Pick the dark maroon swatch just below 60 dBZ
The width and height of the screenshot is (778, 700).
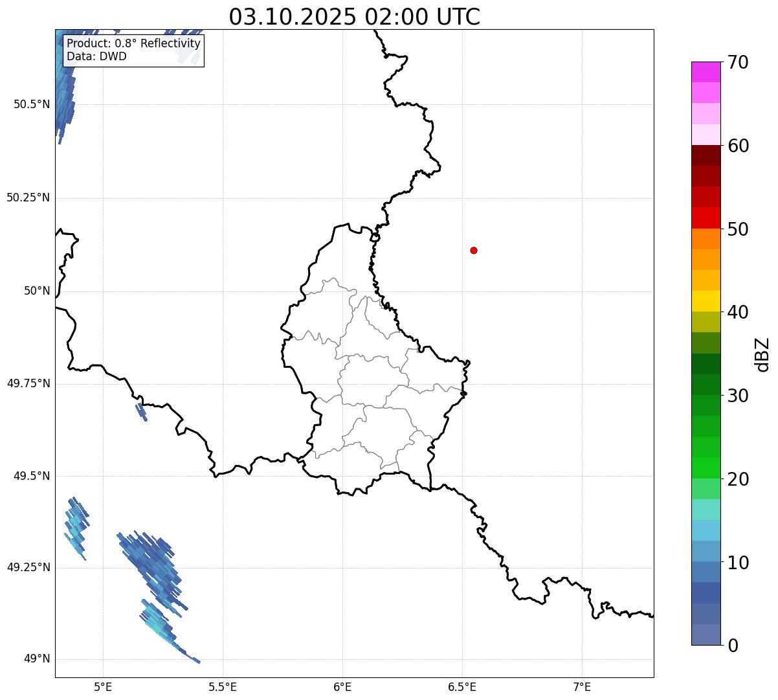[706, 155]
